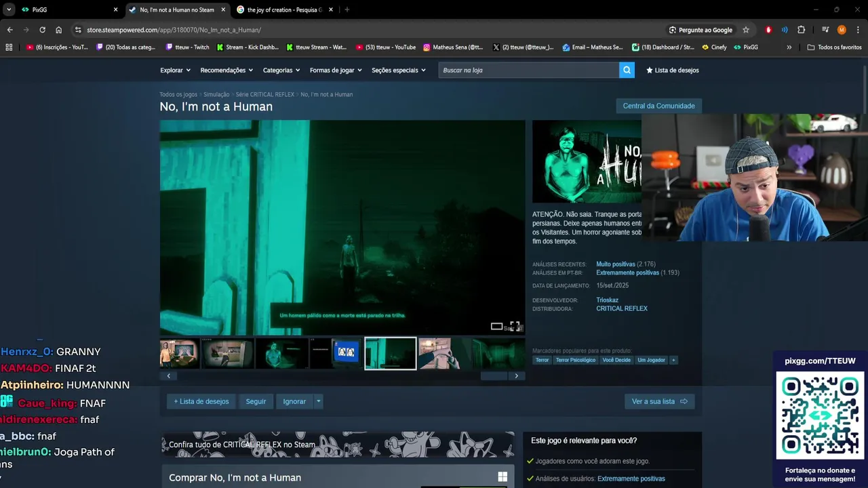The image size is (868, 488).
Task: Expand the Categorias menu
Action: point(281,70)
